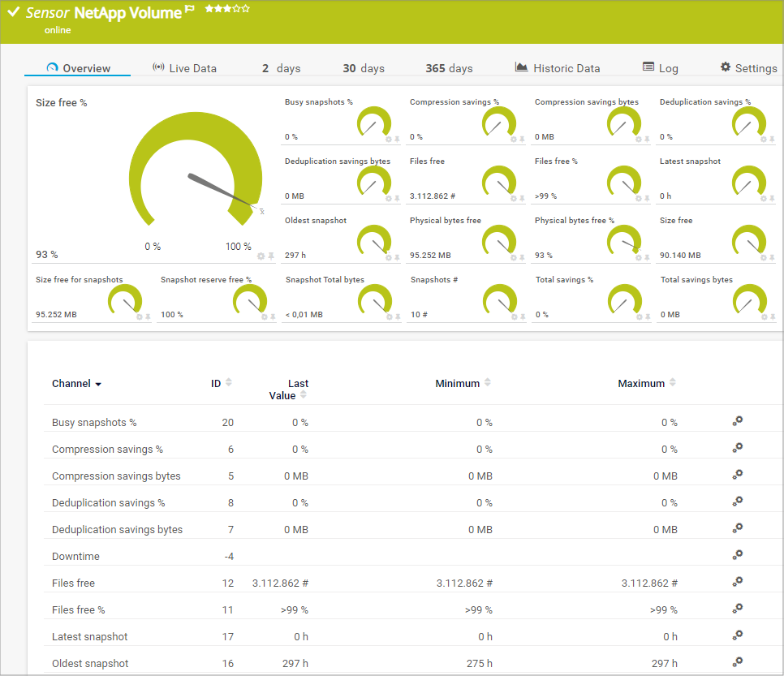Open channel settings gear for Downtime row

[x=737, y=555]
